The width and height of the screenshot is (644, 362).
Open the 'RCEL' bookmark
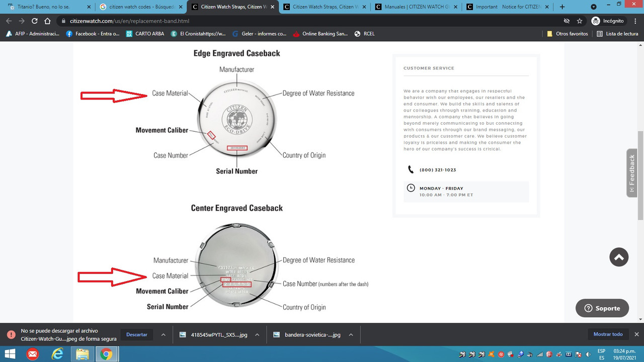pyautogui.click(x=364, y=34)
